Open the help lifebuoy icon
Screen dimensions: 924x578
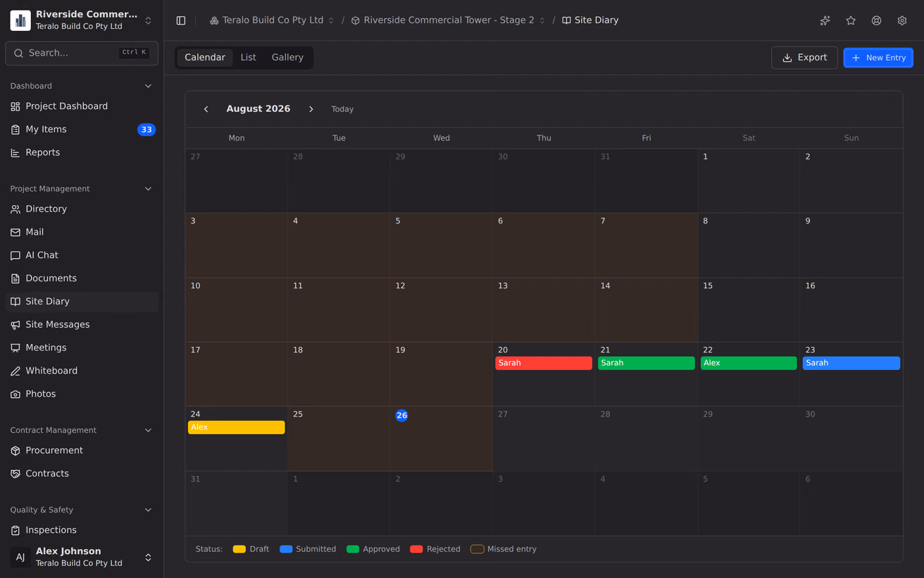[876, 20]
